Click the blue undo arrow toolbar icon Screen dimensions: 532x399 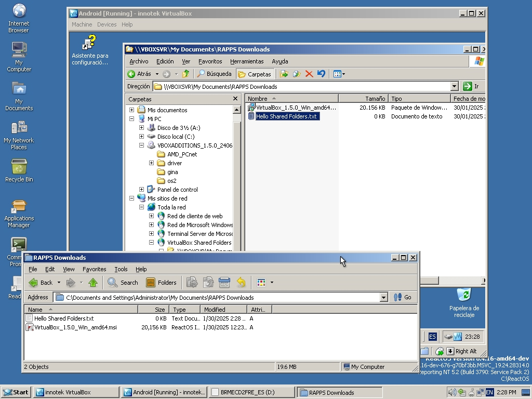click(321, 74)
